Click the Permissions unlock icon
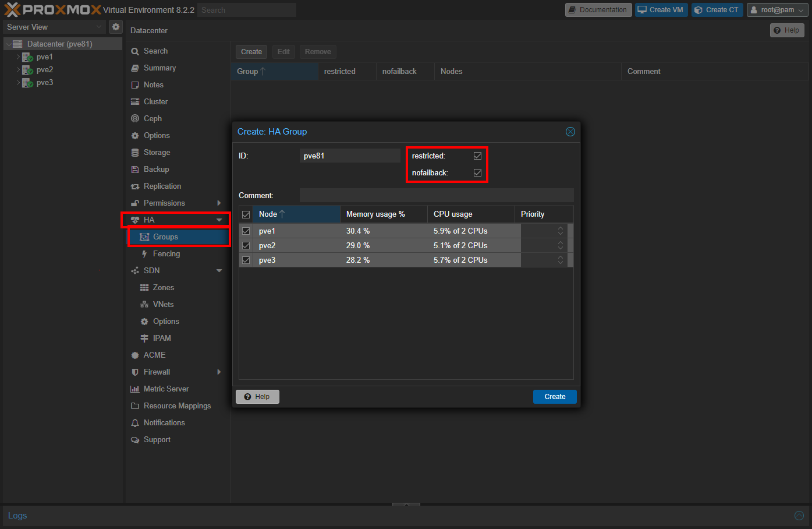This screenshot has width=812, height=529. [x=135, y=203]
